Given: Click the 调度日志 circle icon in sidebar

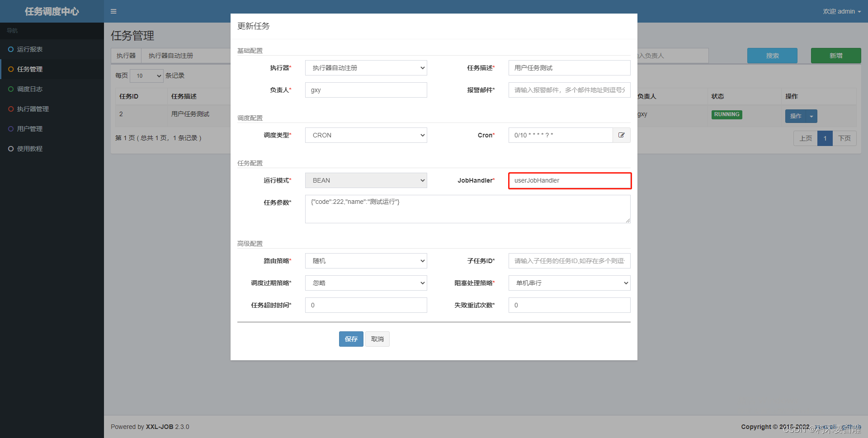Looking at the screenshot, I should [11, 89].
